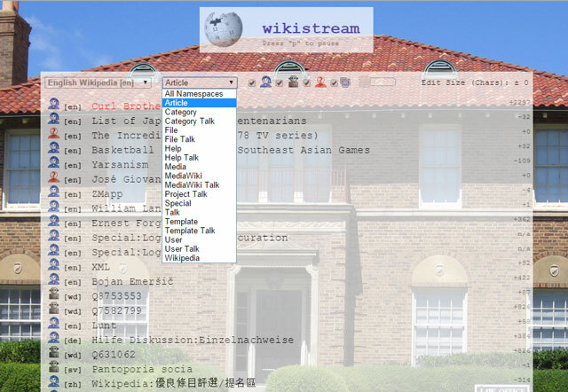Choose Help namespace option
Screen dimensions: 568x392
pos(199,148)
